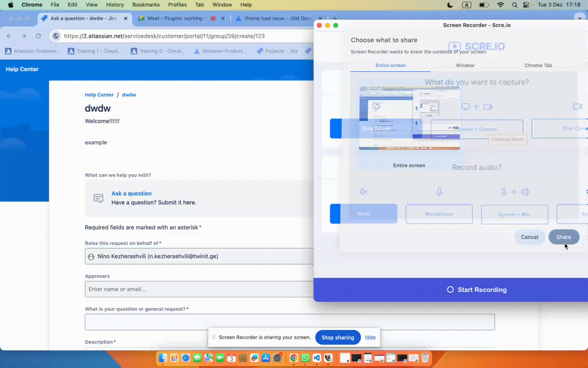Click the 'Ask a question' request type link
The width and height of the screenshot is (588, 368).
tap(131, 193)
